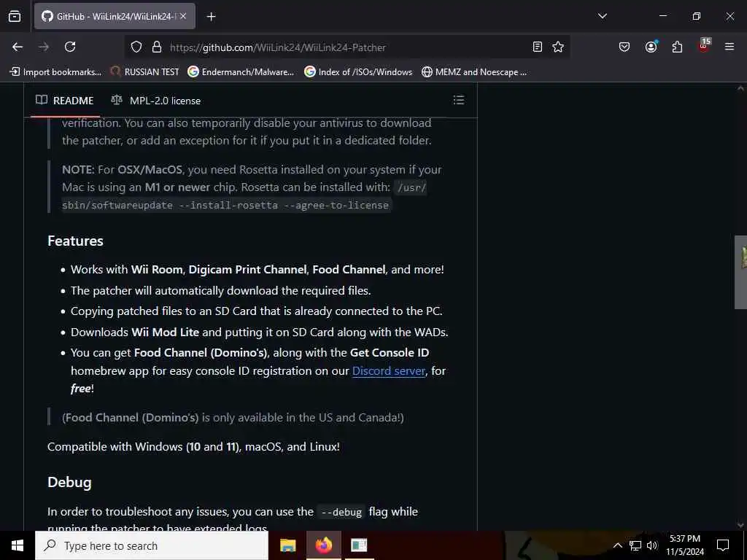This screenshot has width=747, height=560.
Task: Click 'Compatible with Windows' line
Action: coord(193,447)
